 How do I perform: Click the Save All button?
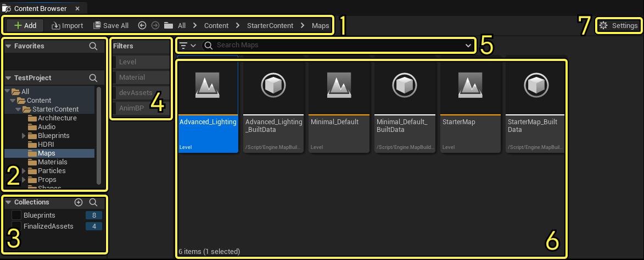point(111,25)
